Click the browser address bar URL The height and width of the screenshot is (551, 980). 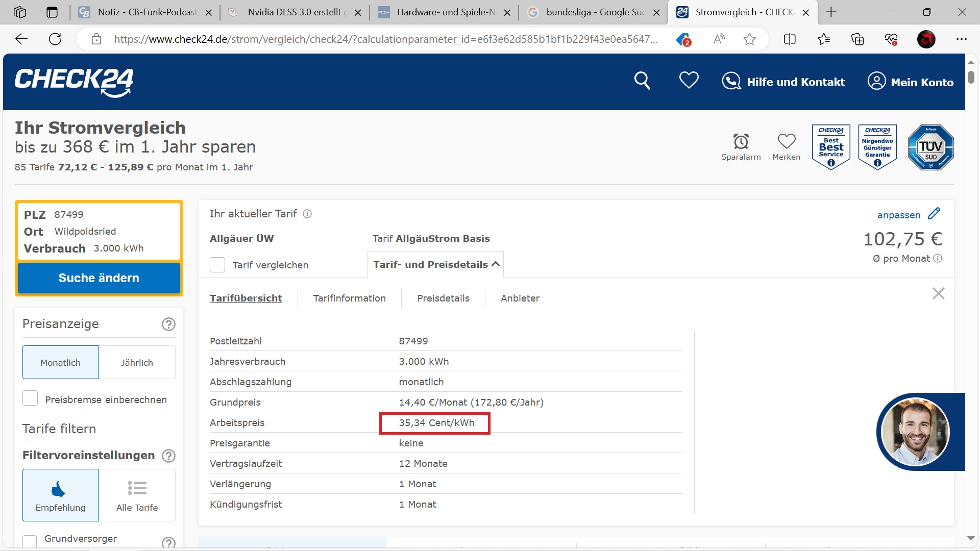[x=386, y=39]
